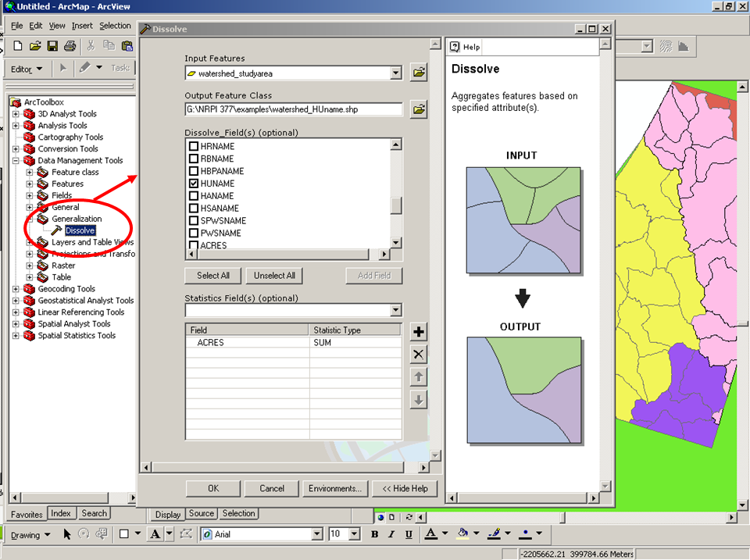Click the move-field-up arrow icon

click(x=418, y=376)
